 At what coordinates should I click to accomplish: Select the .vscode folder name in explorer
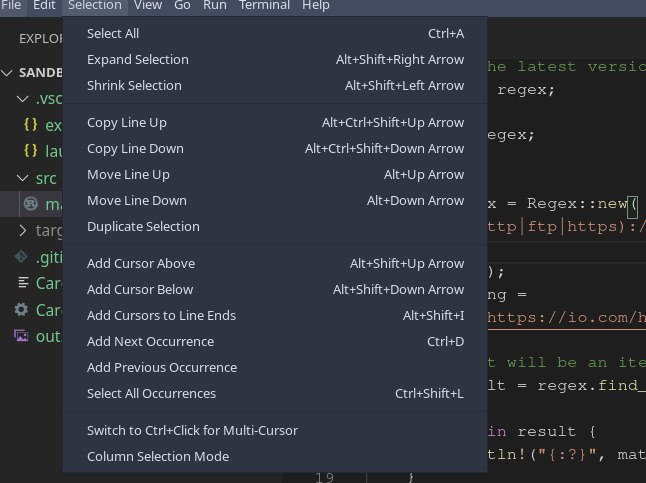49,99
